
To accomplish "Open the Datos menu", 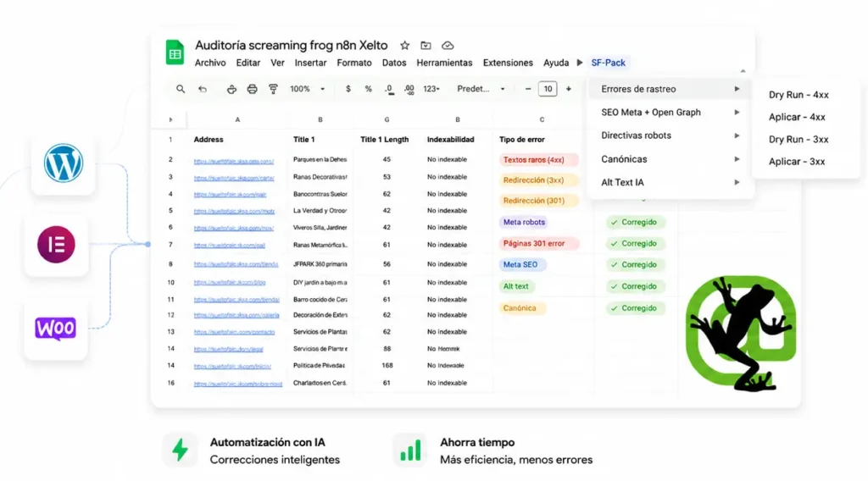I will tap(394, 63).
